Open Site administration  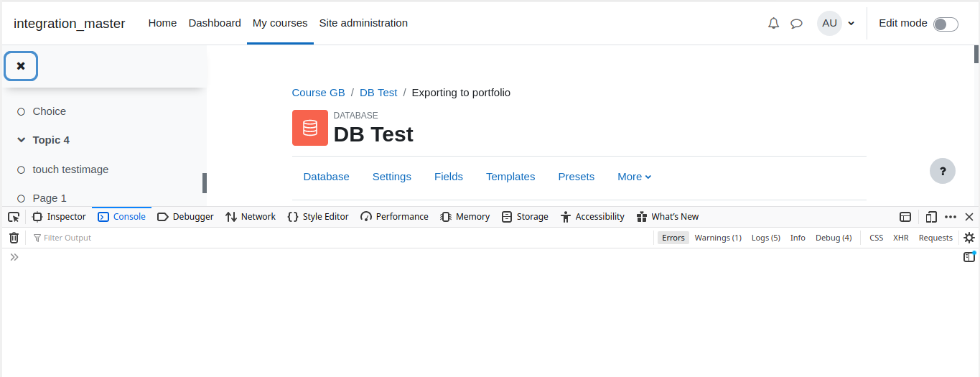click(363, 23)
